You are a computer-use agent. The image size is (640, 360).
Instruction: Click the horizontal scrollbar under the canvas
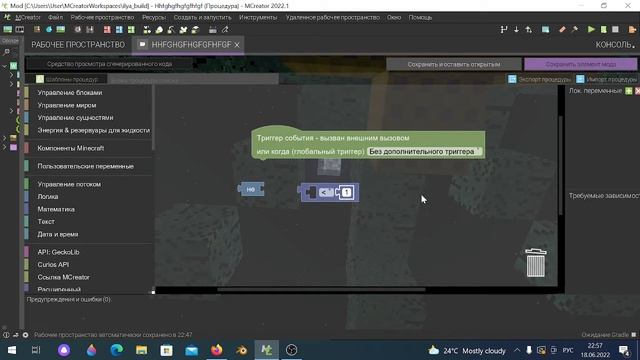click(321, 290)
